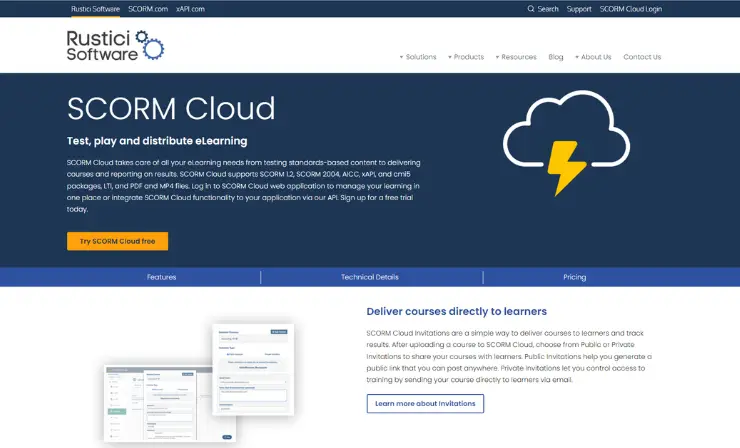Screen dimensions: 740x448
Task: Expand the Solutions dropdown menu
Action: 418,57
